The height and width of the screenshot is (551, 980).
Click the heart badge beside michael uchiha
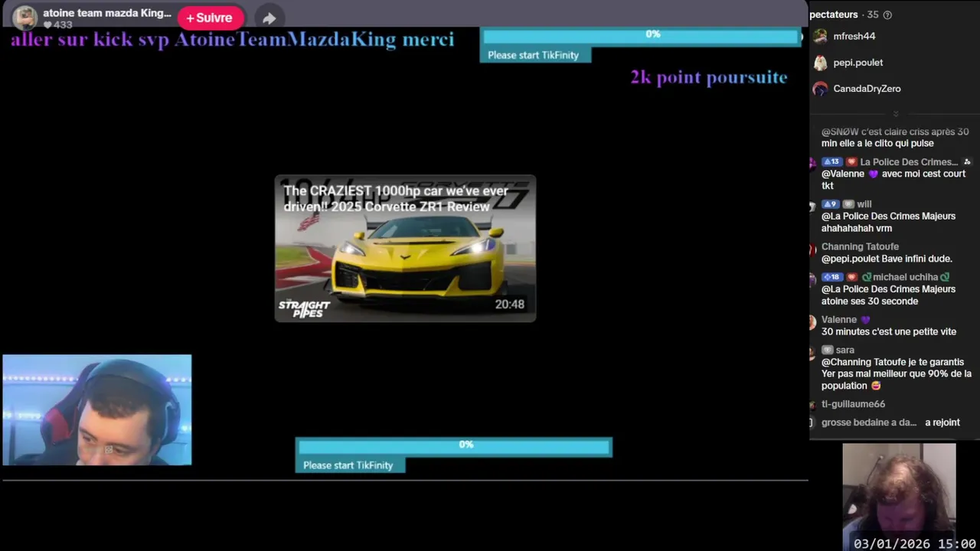(x=851, y=277)
